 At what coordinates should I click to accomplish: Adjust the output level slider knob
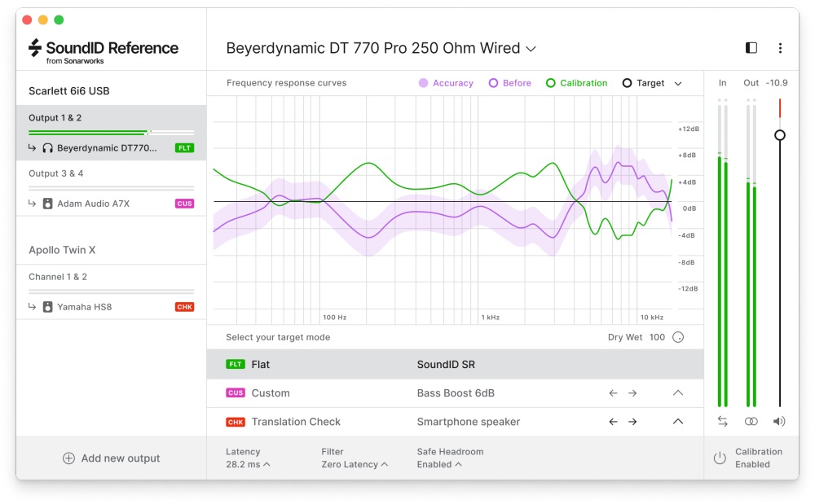(x=780, y=135)
